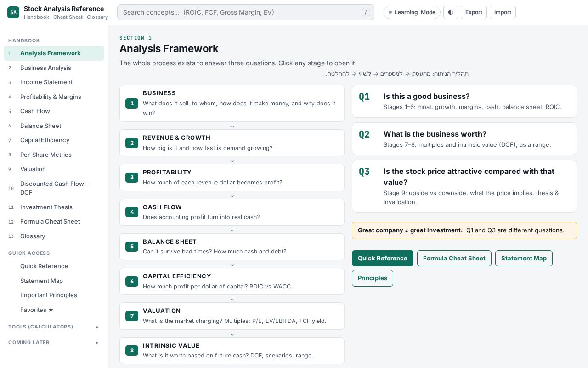Open the Capital Efficiency stage card
588x368 pixels.
tap(232, 281)
